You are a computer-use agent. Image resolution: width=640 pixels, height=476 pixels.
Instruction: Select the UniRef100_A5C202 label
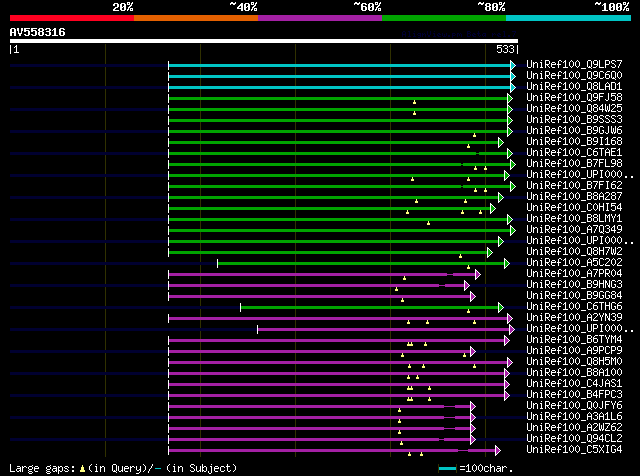tap(574, 263)
